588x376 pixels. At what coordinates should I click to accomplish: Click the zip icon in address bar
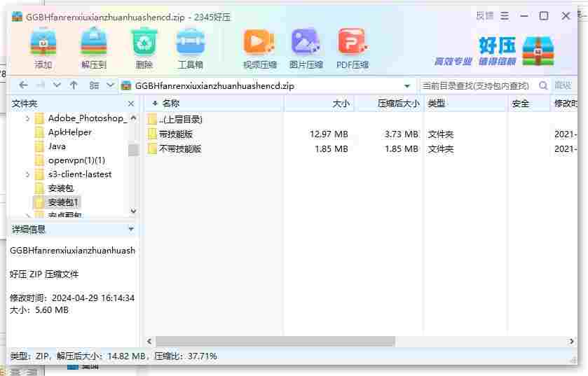pyautogui.click(x=126, y=85)
